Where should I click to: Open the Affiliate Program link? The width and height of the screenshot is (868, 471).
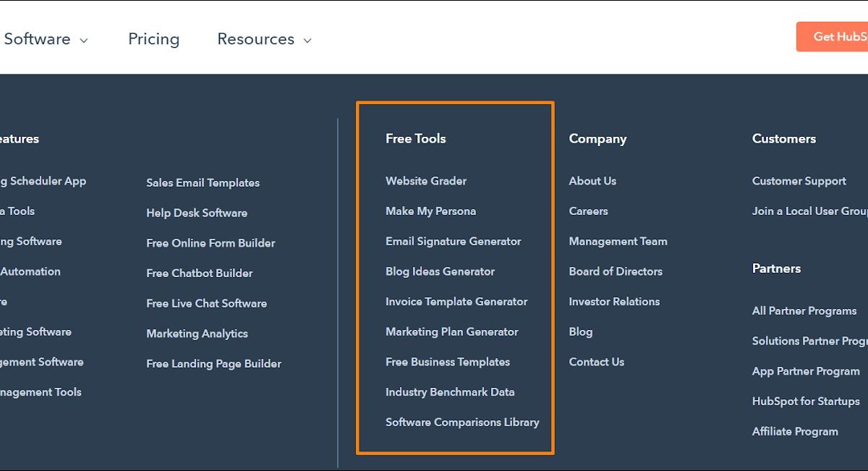click(795, 431)
